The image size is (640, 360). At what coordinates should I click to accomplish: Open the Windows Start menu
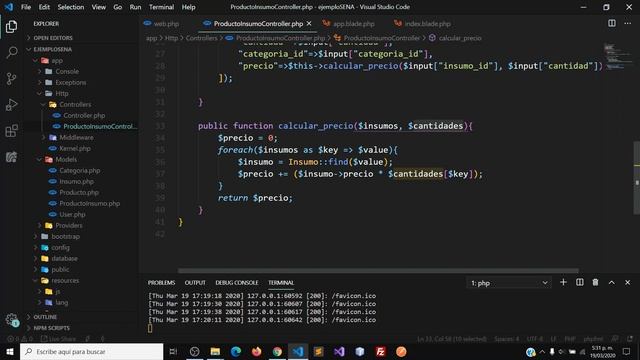tap(10, 351)
